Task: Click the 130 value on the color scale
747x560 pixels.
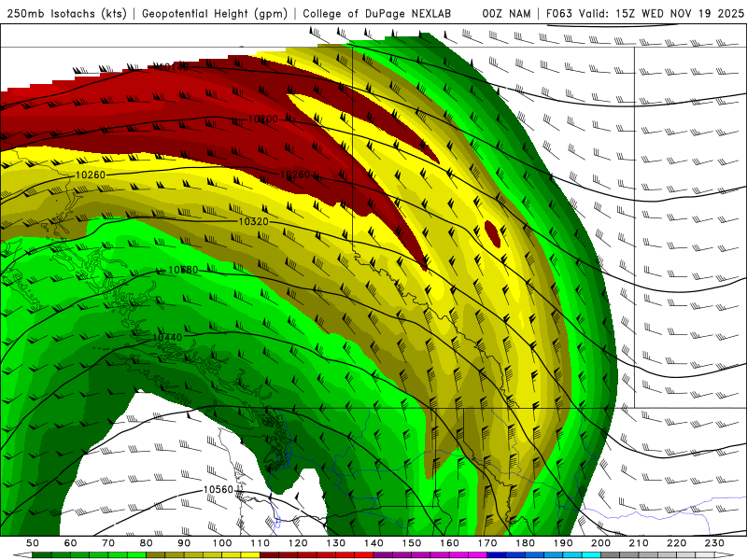Action: point(336,543)
